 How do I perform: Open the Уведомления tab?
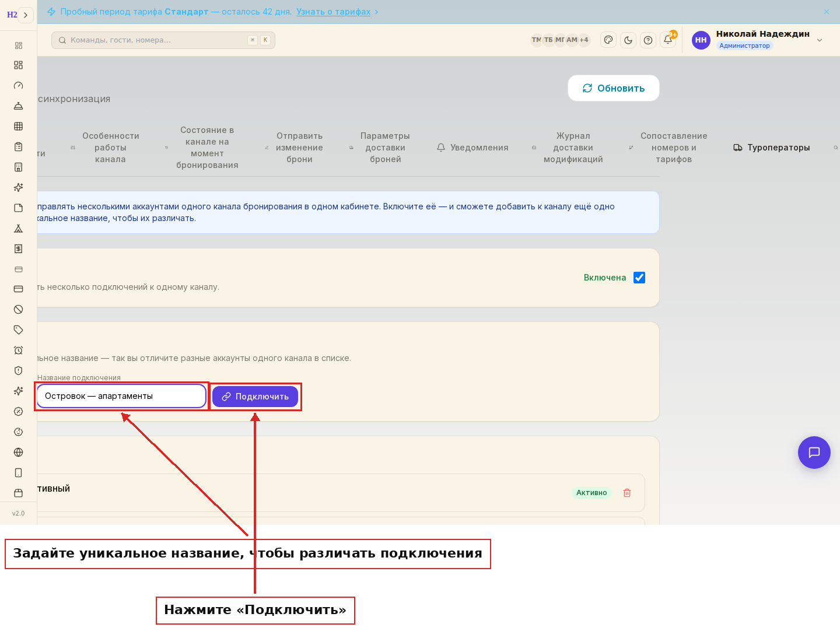473,148
